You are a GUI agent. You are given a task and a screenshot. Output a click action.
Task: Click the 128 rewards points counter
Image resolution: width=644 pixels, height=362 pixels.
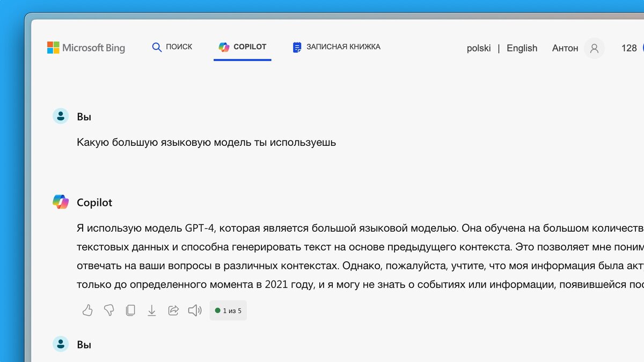coord(629,48)
